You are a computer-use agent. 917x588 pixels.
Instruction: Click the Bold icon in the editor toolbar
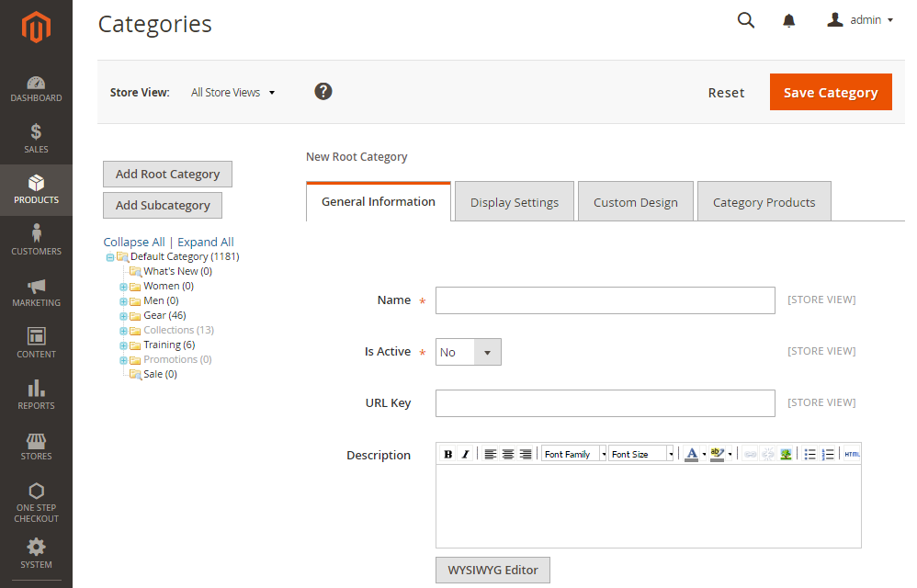coord(448,454)
